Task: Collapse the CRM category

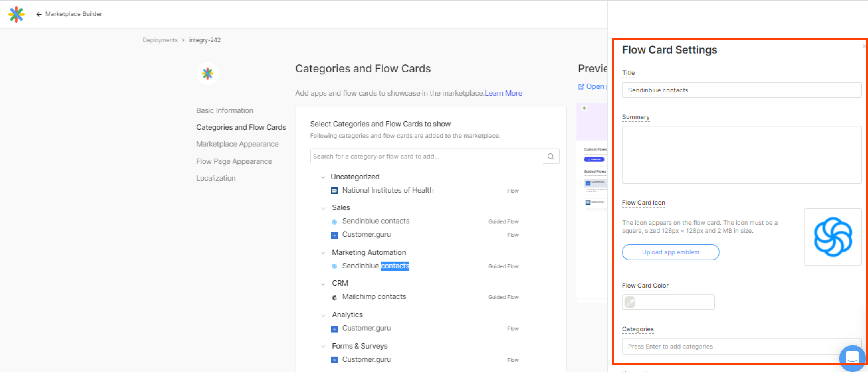Action: (323, 284)
